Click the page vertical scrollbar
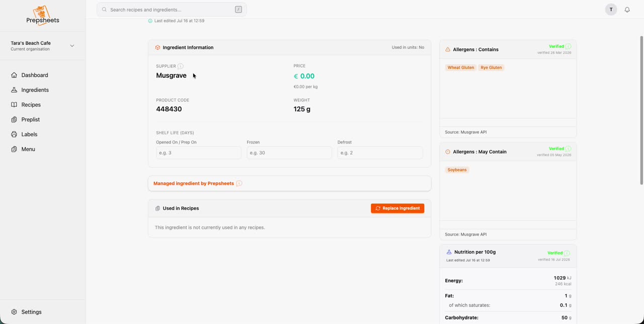Image resolution: width=644 pixels, height=324 pixels. coord(641,110)
